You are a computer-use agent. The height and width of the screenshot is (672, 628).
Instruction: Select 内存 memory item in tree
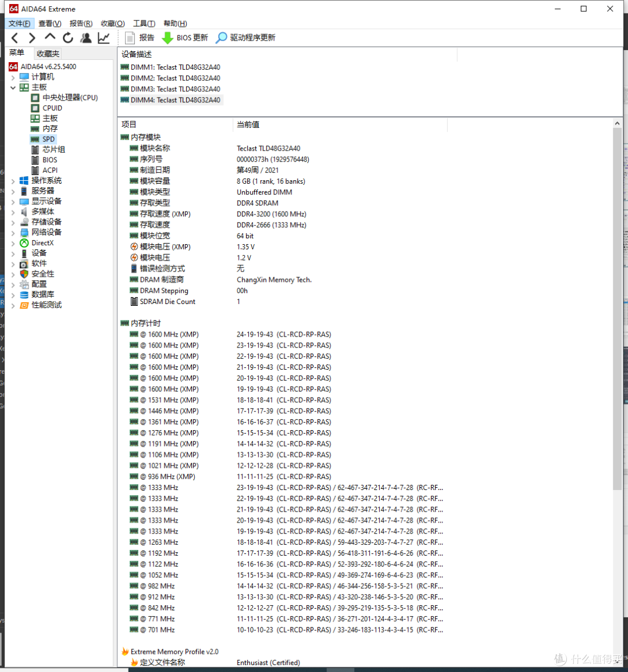point(44,128)
